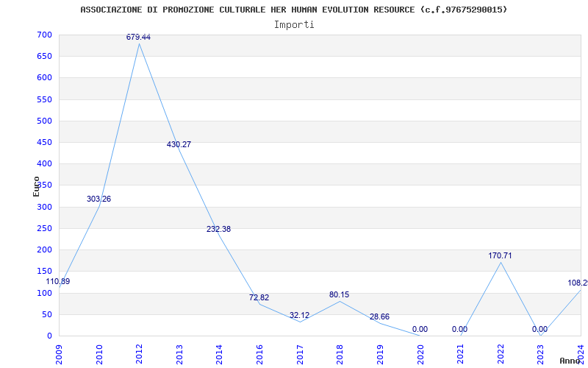The width and height of the screenshot is (588, 368).
Task: Select the 110.89 data label
Action: point(58,282)
